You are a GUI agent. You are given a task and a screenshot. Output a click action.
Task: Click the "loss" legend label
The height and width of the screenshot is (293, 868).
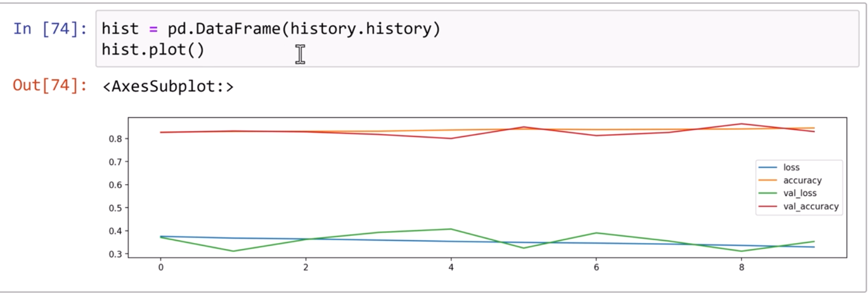tap(792, 167)
